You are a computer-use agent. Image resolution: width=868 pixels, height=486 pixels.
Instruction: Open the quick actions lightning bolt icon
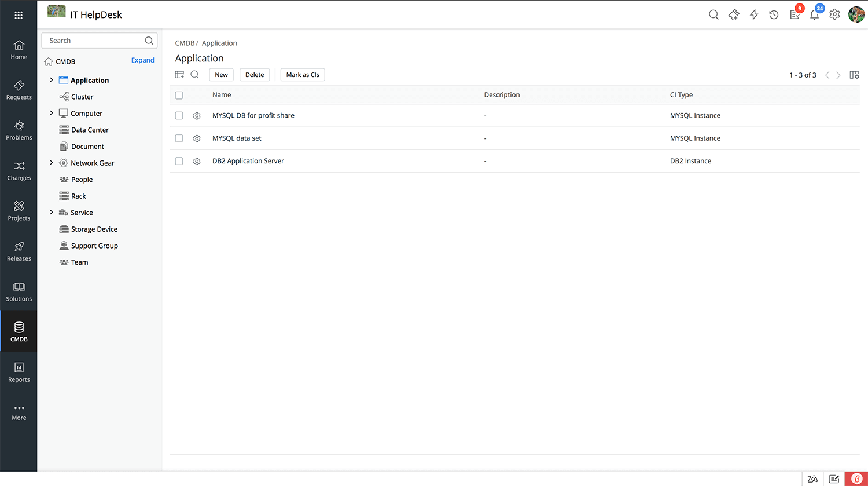click(x=753, y=14)
